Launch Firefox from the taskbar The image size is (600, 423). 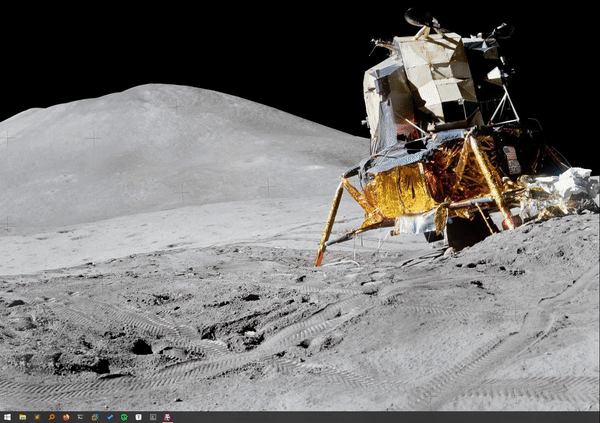[66, 417]
